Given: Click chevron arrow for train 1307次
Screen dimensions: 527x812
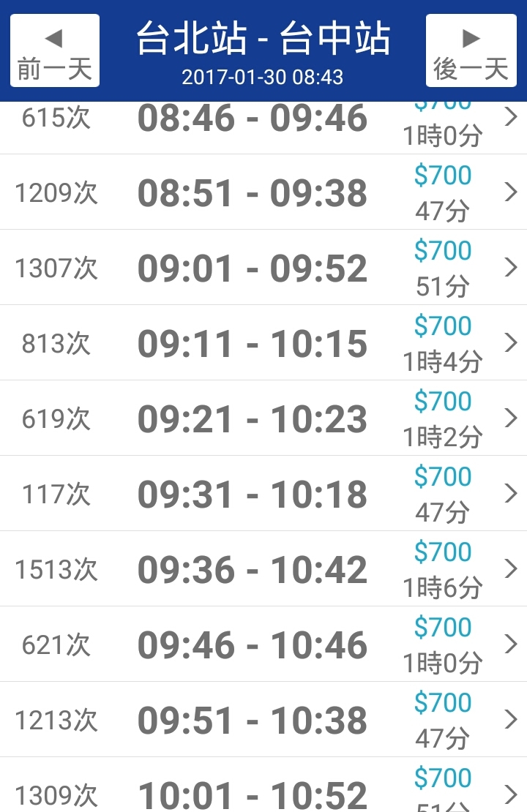Looking at the screenshot, I should tap(511, 267).
